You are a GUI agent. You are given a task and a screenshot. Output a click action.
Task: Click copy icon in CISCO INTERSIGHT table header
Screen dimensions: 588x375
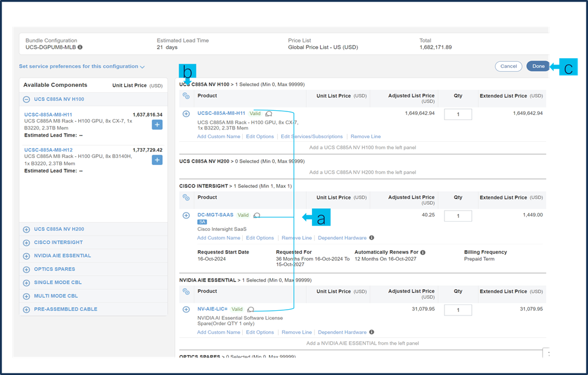[x=186, y=197]
